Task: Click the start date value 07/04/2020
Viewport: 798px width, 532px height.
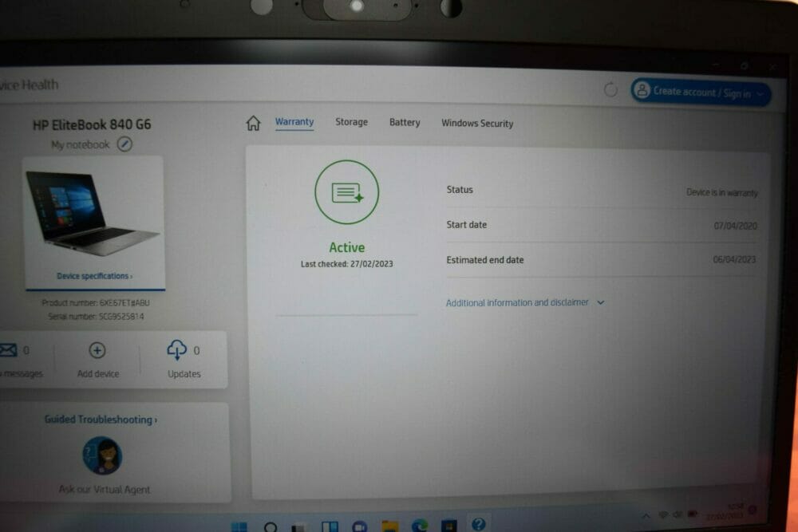Action: point(735,225)
